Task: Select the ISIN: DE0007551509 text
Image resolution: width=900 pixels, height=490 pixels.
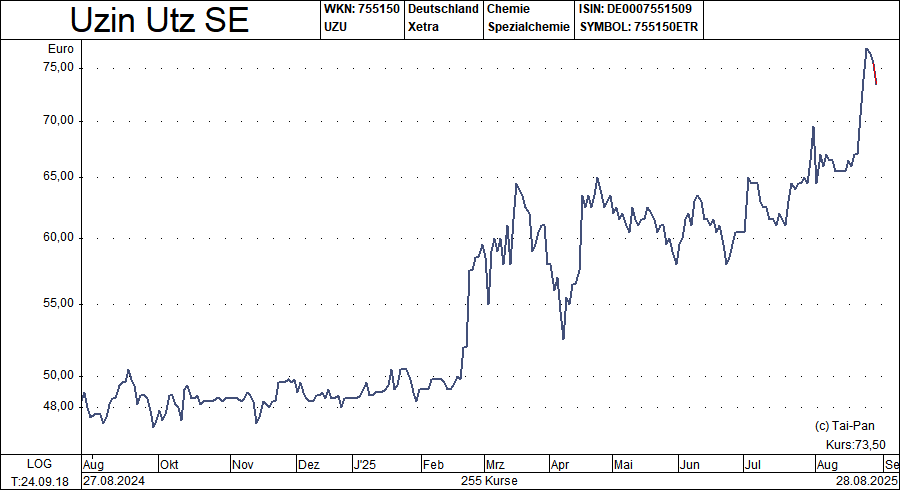Action: 636,9
